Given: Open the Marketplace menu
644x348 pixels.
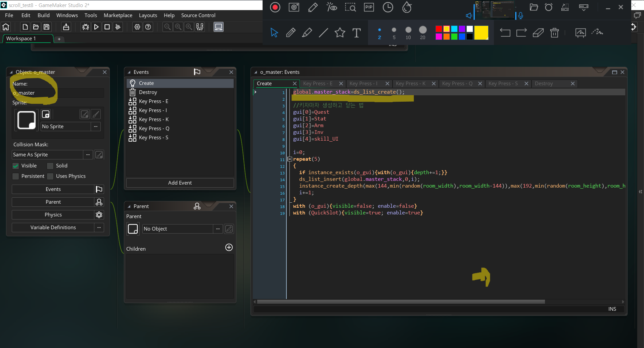Looking at the screenshot, I should 118,15.
